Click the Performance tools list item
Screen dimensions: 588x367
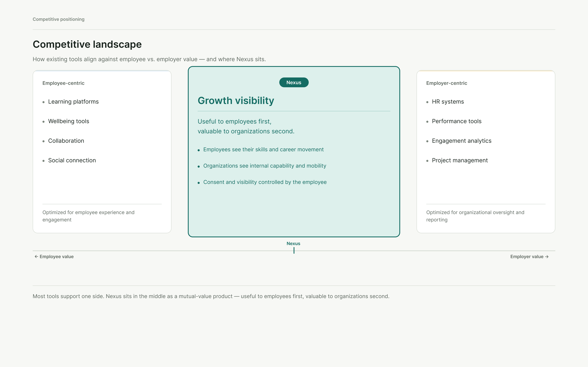point(454,121)
